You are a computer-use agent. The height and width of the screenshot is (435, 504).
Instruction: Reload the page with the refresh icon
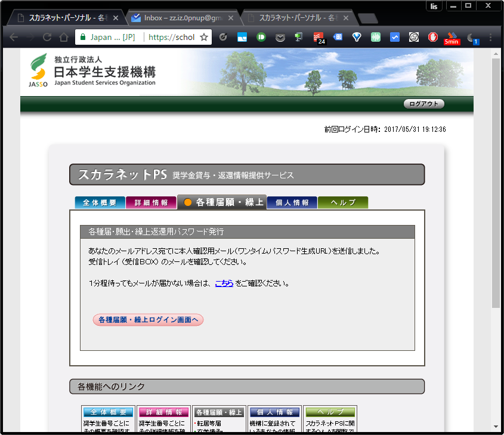pyautogui.click(x=47, y=38)
